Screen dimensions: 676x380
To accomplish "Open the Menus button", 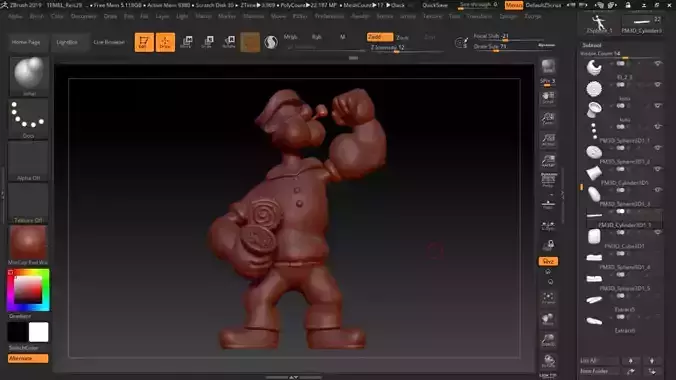I will click(x=513, y=5).
